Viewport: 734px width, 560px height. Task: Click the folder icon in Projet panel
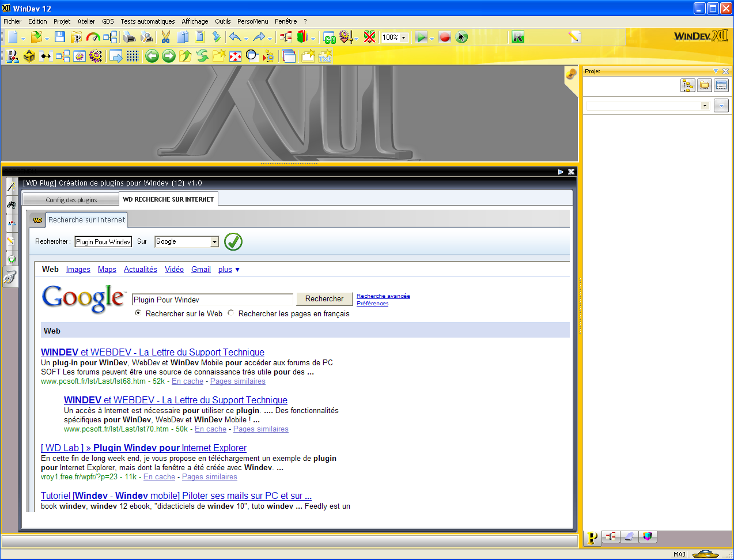click(704, 86)
